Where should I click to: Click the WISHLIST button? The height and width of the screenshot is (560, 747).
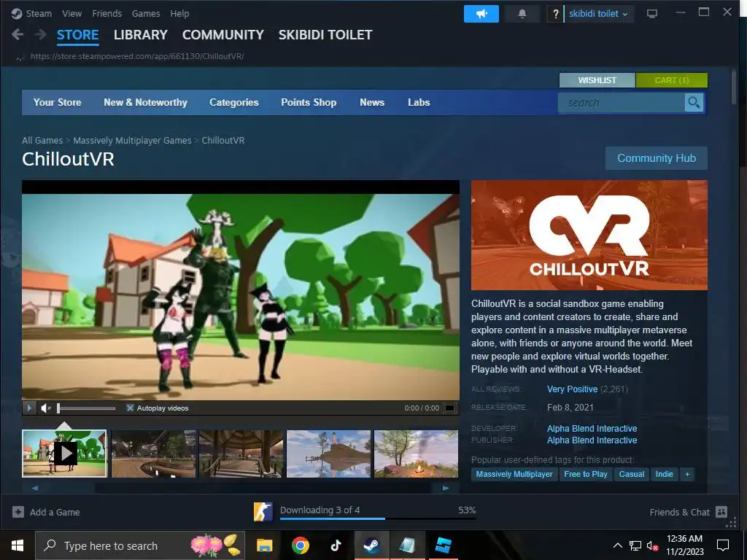[597, 80]
